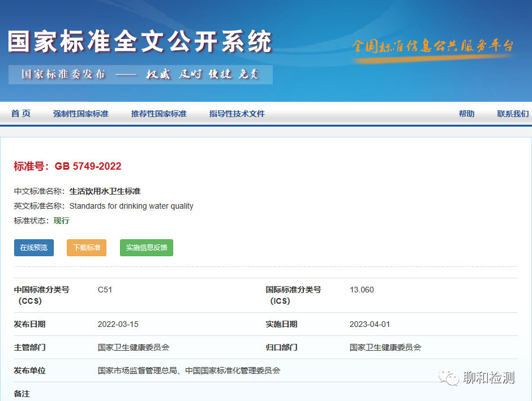
Task: Open the 联系我们 contact link
Action: coord(513,114)
